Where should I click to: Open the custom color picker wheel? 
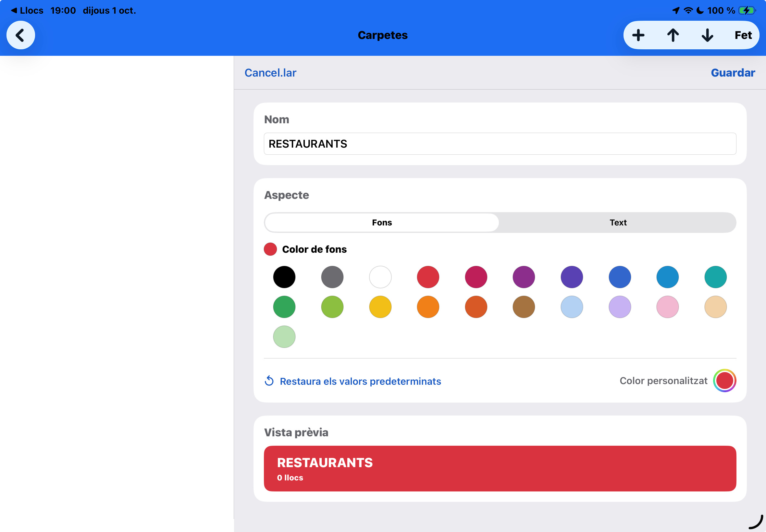tap(725, 380)
